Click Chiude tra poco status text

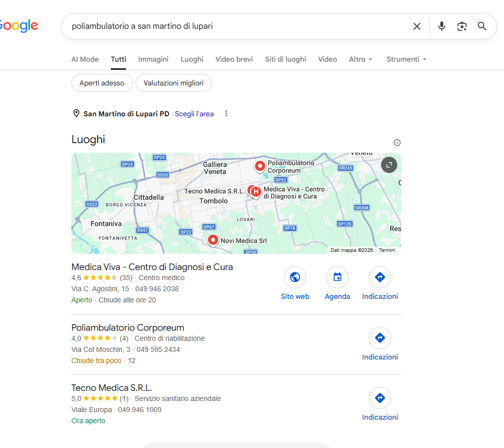pos(96,361)
